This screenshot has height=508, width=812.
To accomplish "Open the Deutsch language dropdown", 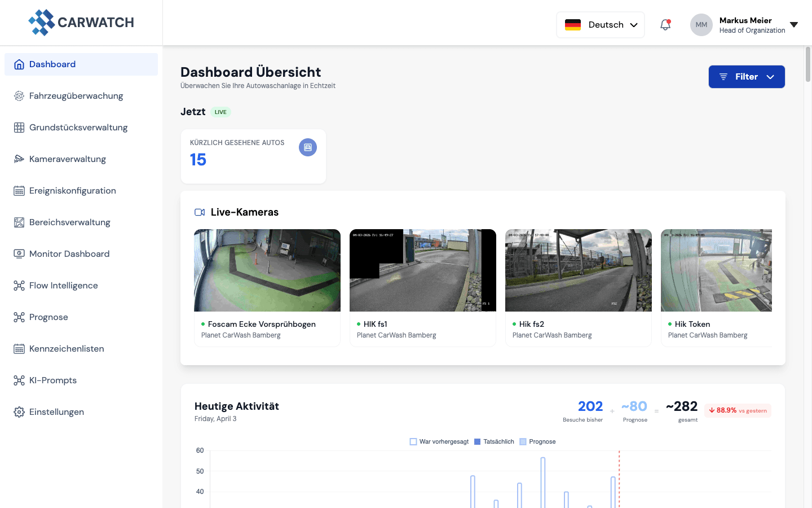I will point(600,24).
